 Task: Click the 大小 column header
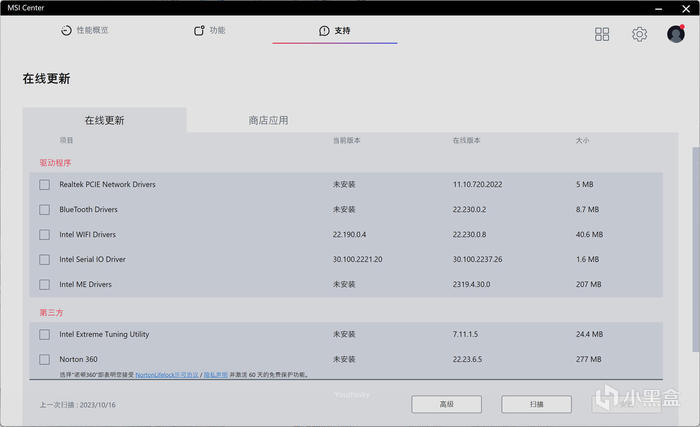pos(582,141)
